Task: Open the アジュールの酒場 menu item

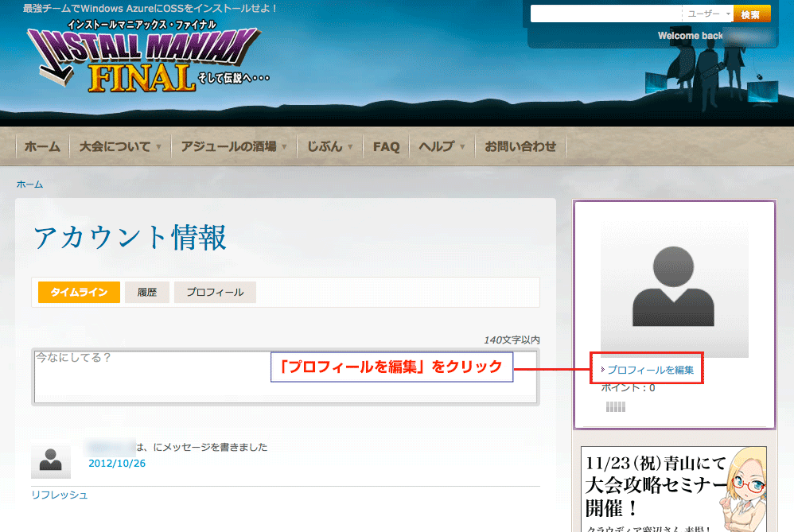Action: coord(229,147)
